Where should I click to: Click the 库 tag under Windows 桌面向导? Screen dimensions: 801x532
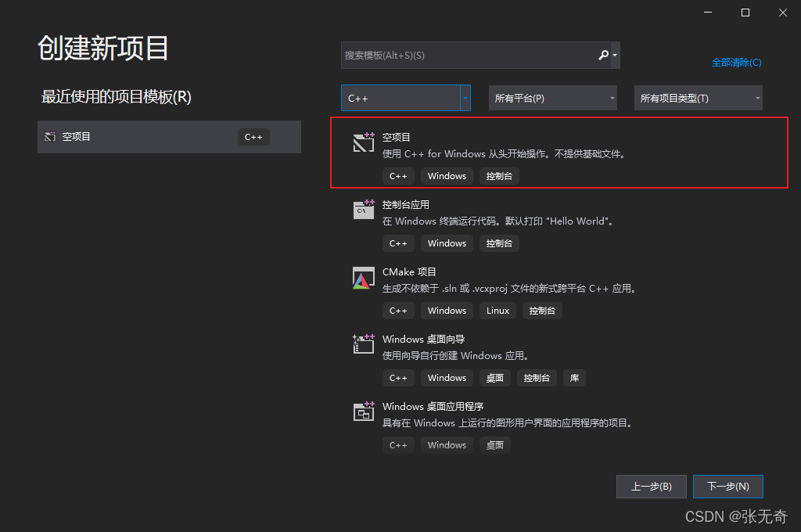click(x=574, y=378)
